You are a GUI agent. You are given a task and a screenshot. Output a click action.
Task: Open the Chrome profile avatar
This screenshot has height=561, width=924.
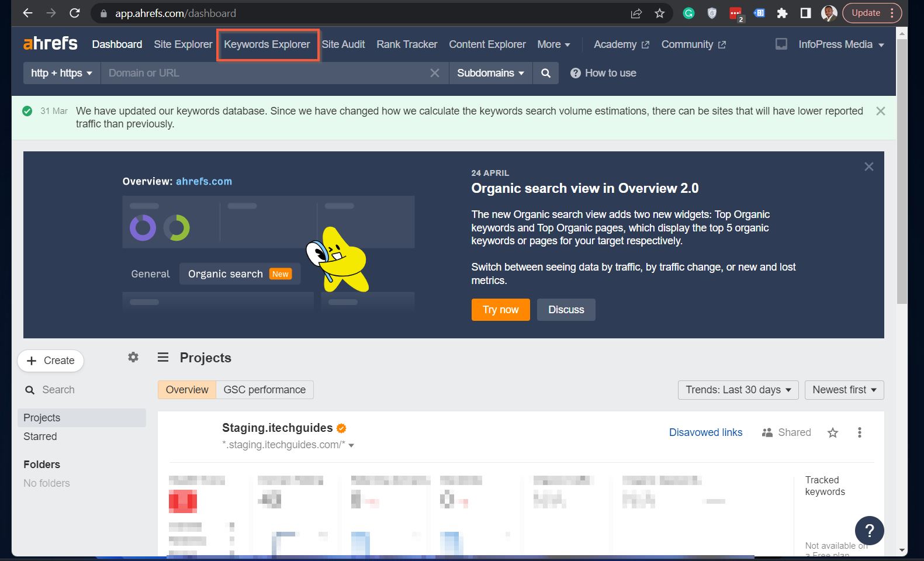coord(829,13)
